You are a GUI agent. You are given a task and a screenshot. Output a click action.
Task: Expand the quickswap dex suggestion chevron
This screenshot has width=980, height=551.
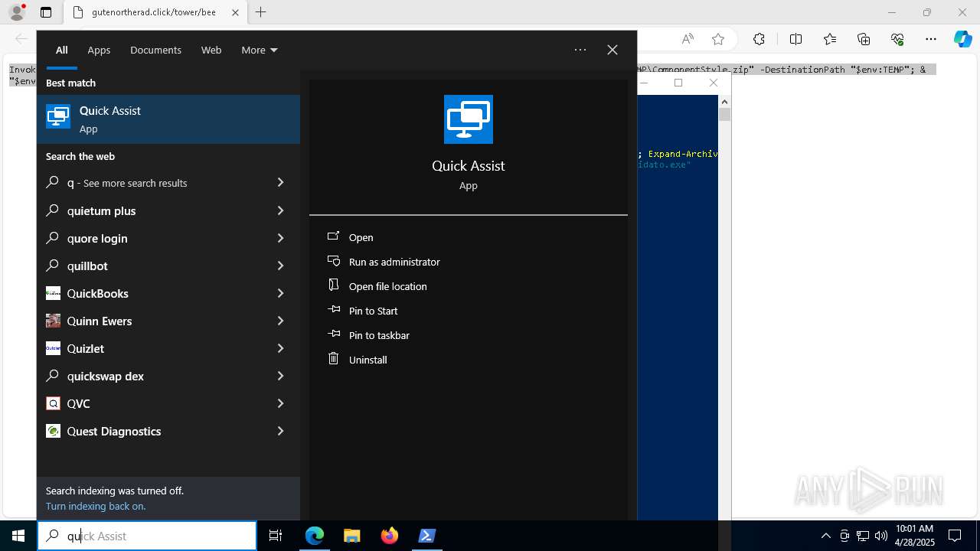[x=280, y=376]
